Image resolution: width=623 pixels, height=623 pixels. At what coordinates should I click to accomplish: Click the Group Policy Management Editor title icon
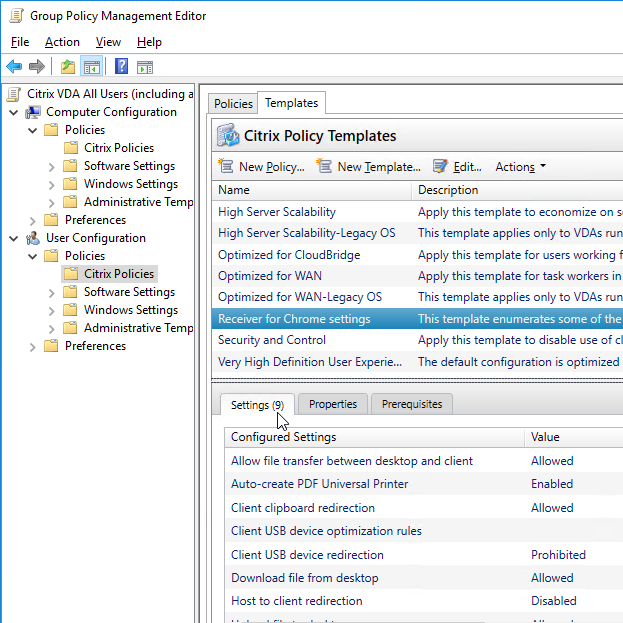pyautogui.click(x=16, y=16)
